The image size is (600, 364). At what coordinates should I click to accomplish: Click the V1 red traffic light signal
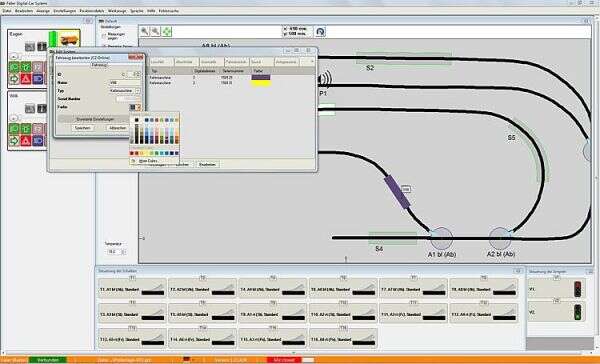pos(577,289)
